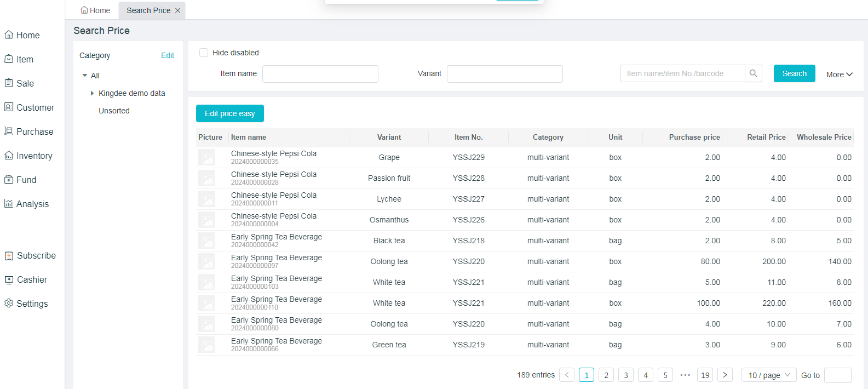Click magnifier icon in barcode search box
Image resolution: width=868 pixels, height=389 pixels.
[754, 73]
